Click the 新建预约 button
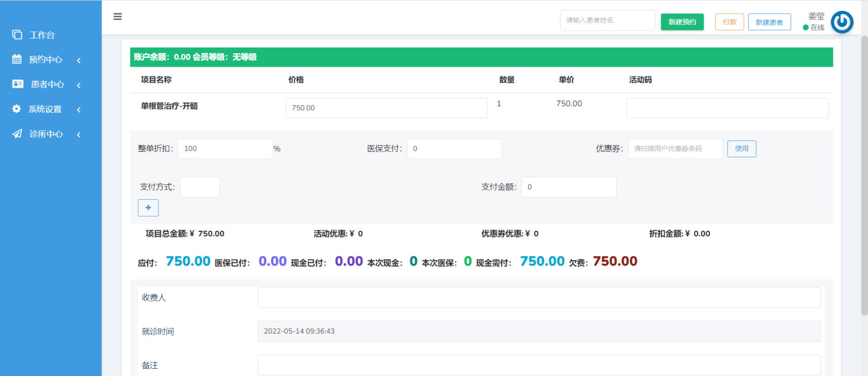The width and height of the screenshot is (868, 376). (x=682, y=22)
